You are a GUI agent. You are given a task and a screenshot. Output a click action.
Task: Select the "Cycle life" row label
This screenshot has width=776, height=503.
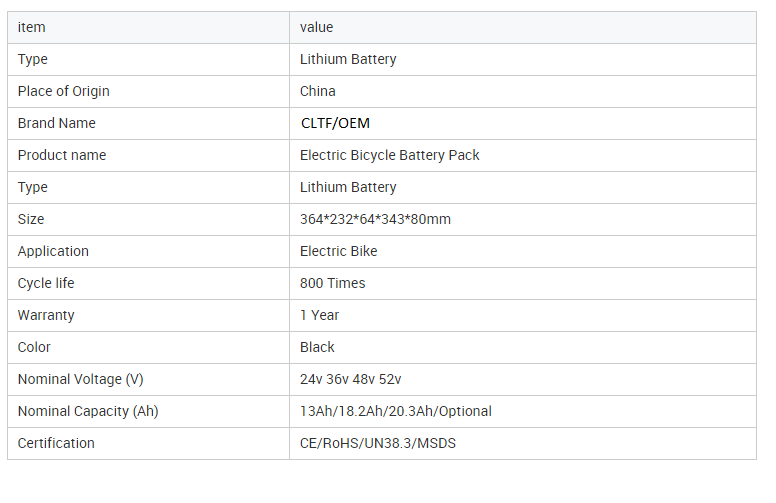46,283
